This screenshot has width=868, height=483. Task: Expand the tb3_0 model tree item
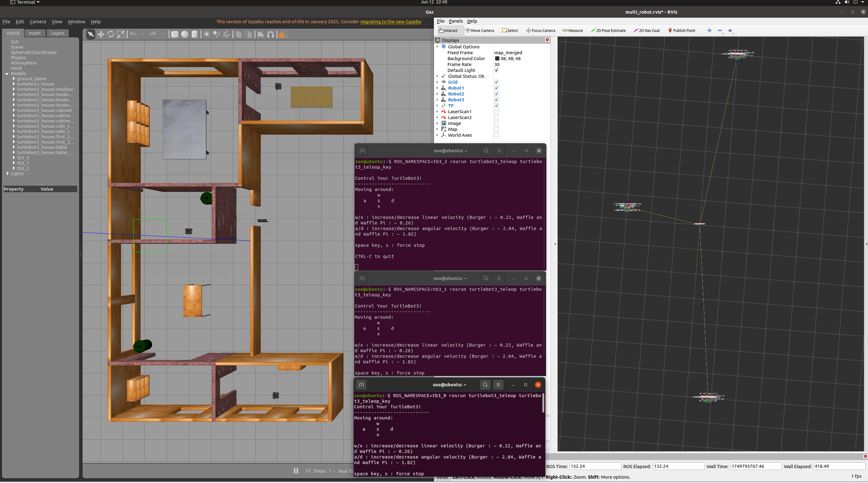click(x=14, y=157)
